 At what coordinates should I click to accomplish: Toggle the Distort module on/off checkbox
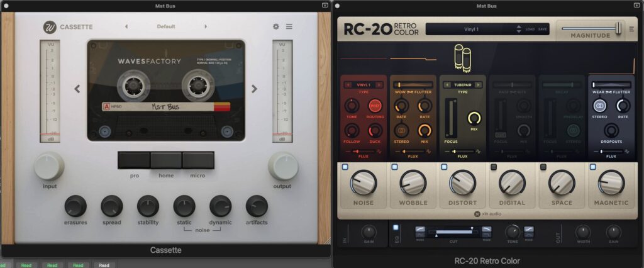444,167
